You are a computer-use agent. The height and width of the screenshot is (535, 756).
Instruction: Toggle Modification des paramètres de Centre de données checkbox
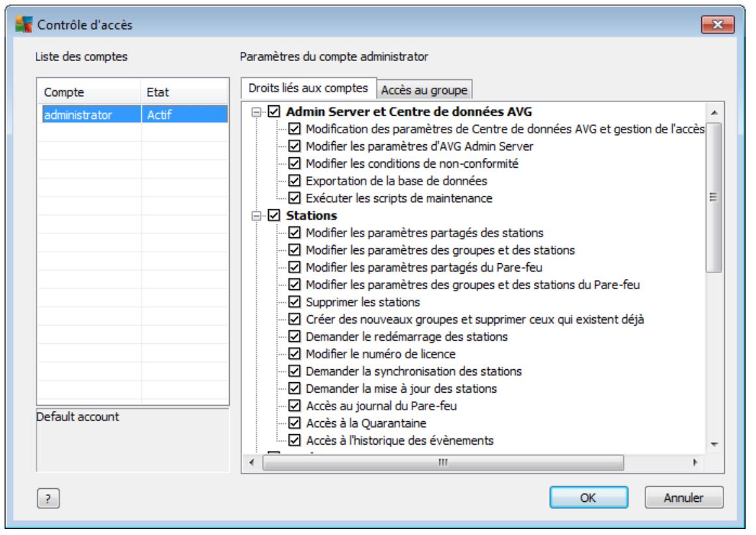point(295,129)
